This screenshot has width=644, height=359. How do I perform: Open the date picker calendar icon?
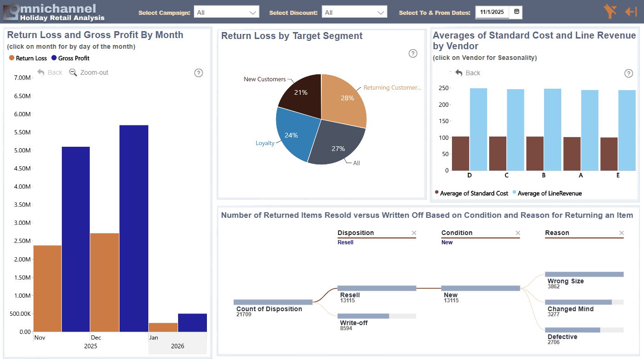point(517,12)
